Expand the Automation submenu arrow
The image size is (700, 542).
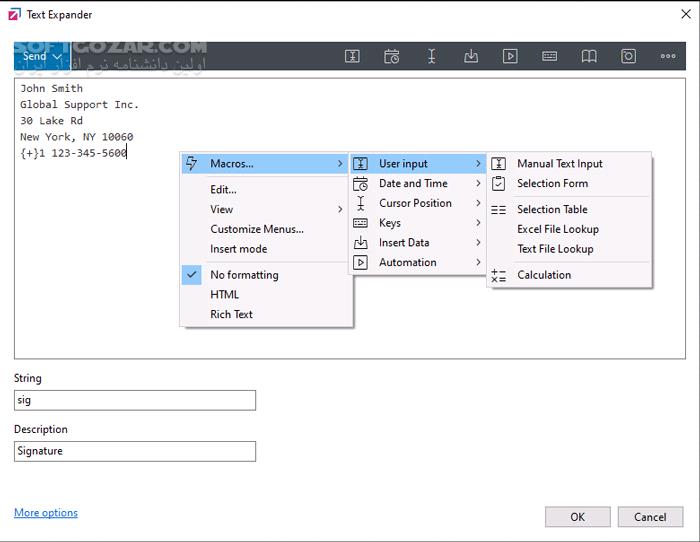tap(478, 262)
